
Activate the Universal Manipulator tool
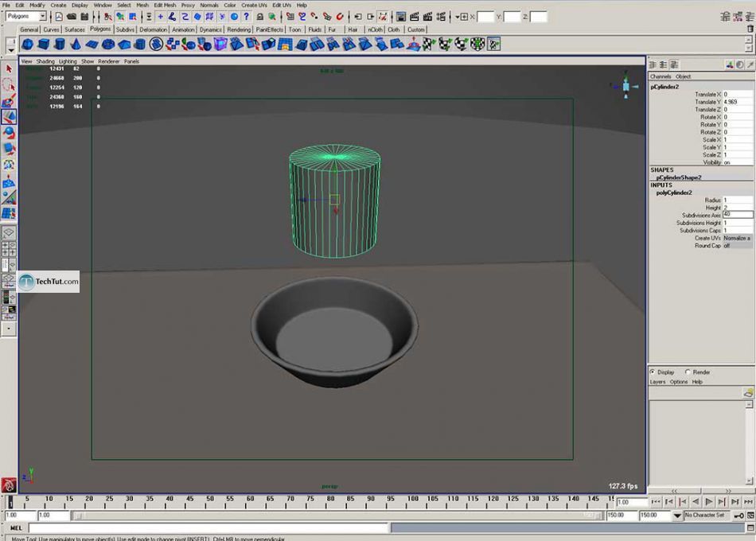pos(9,165)
